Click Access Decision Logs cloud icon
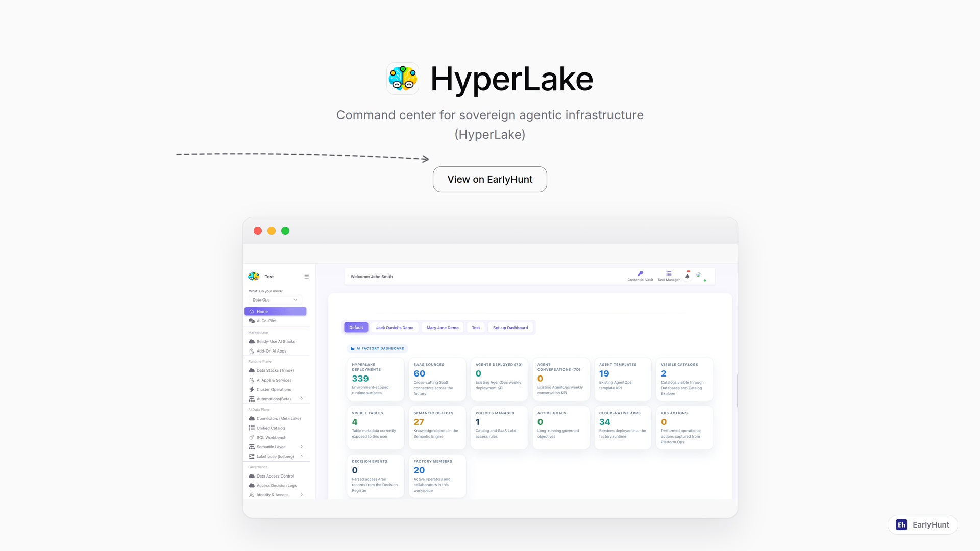980x551 pixels. 252,486
